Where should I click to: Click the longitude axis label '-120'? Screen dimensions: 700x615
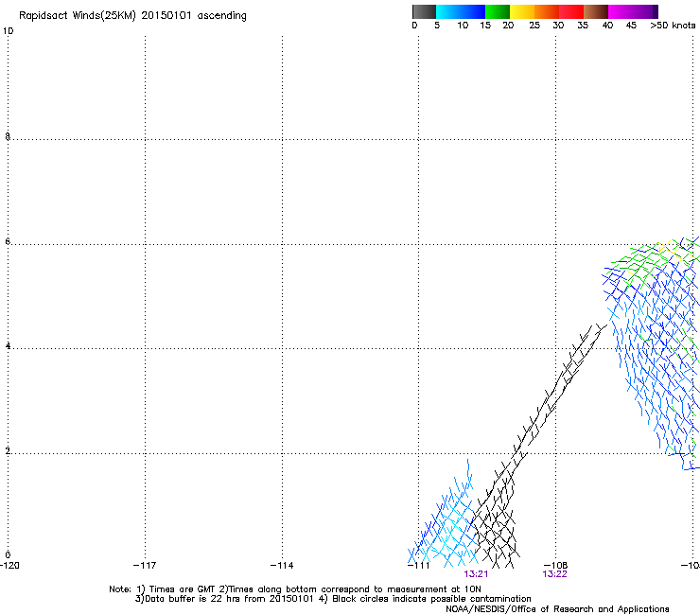click(x=9, y=566)
